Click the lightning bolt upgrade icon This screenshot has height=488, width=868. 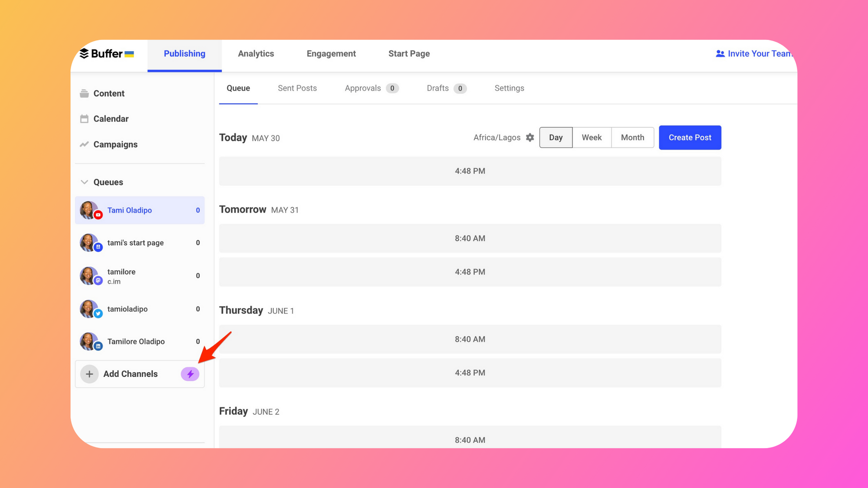[x=190, y=374]
